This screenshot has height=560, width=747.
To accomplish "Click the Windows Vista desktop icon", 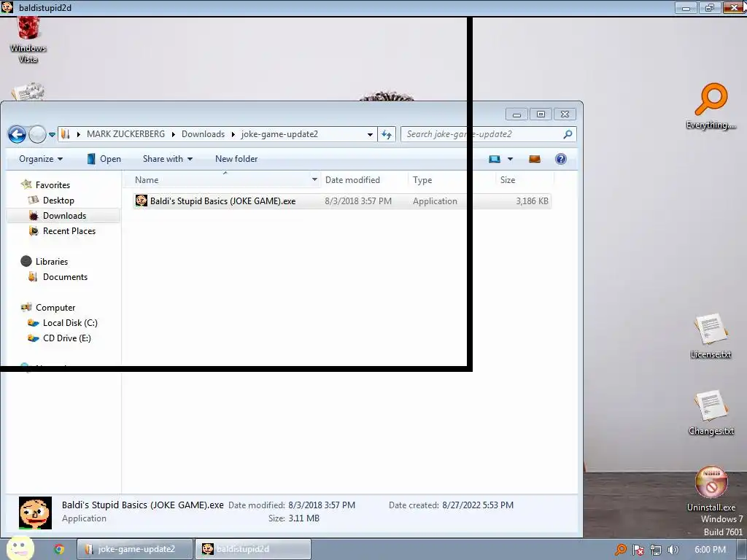I will point(28,41).
